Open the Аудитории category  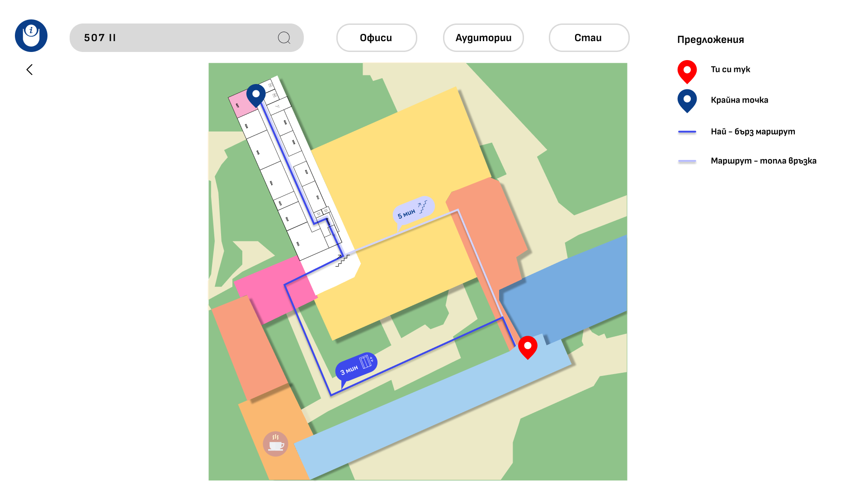(x=483, y=38)
